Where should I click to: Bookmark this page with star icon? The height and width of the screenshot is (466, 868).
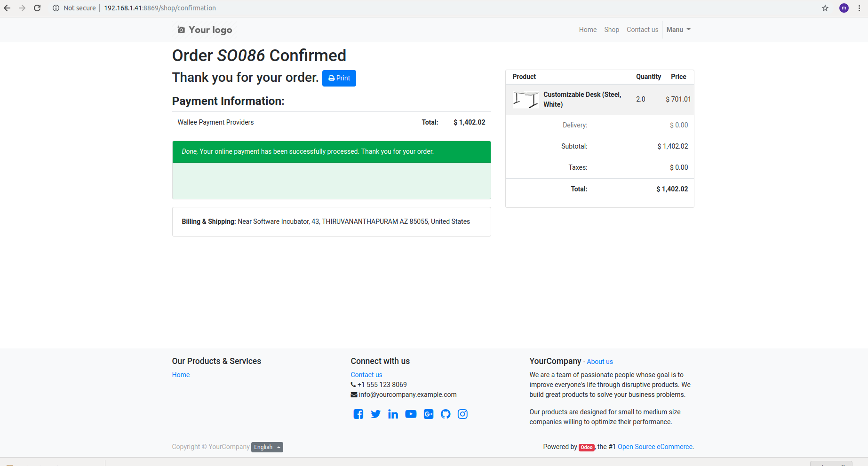(825, 8)
